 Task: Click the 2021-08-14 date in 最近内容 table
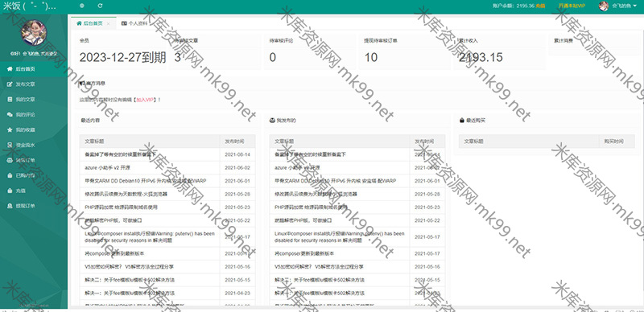tap(237, 154)
